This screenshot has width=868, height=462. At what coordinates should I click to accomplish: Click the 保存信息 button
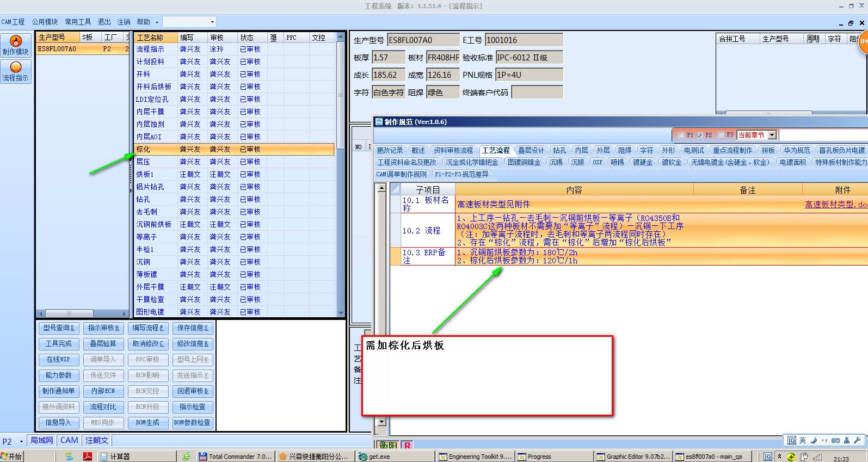[x=192, y=328]
